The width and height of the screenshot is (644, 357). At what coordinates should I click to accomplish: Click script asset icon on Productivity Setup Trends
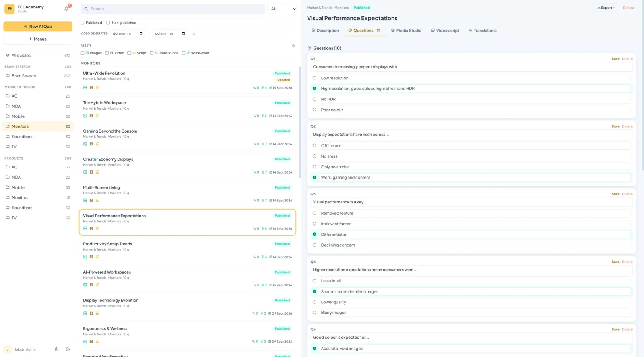tap(97, 257)
